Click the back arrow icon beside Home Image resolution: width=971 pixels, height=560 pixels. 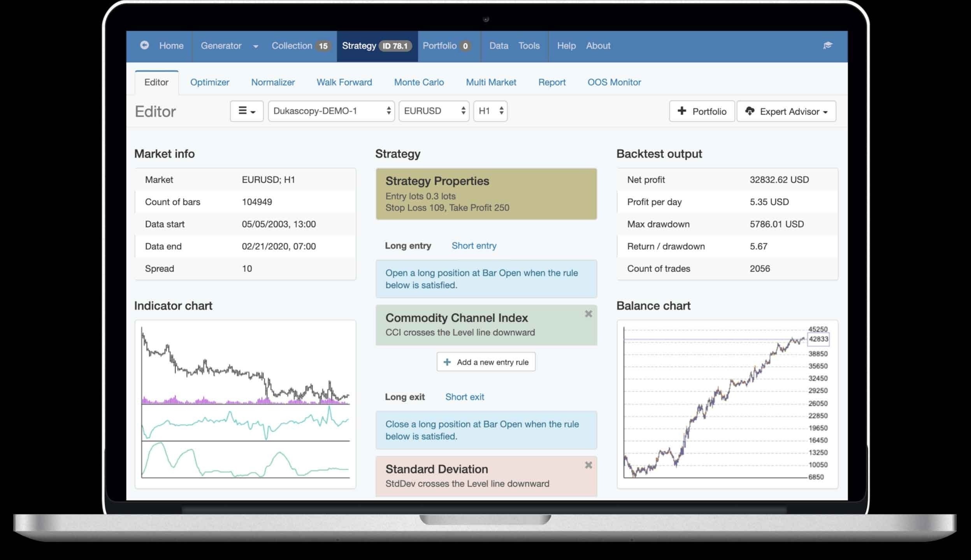[144, 45]
